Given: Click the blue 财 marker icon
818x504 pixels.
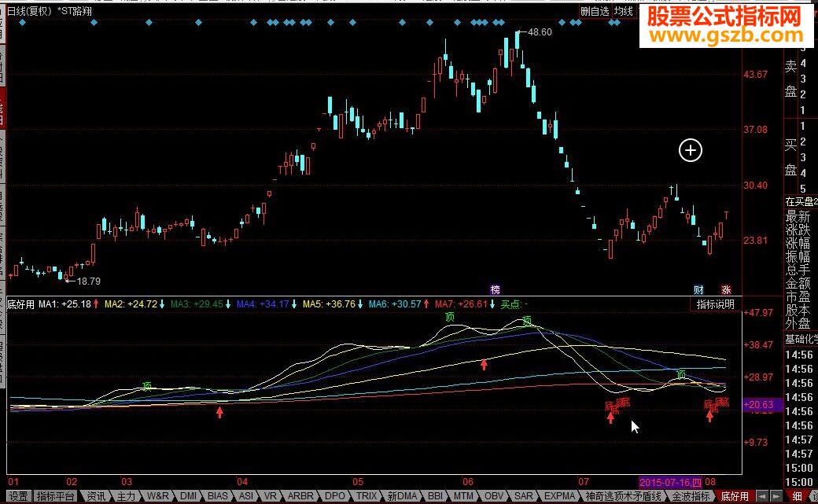Looking at the screenshot, I should click(x=698, y=289).
